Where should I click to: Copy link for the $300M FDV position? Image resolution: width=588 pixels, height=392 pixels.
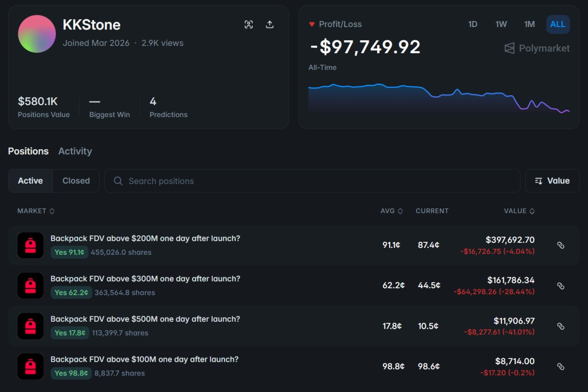coord(560,286)
